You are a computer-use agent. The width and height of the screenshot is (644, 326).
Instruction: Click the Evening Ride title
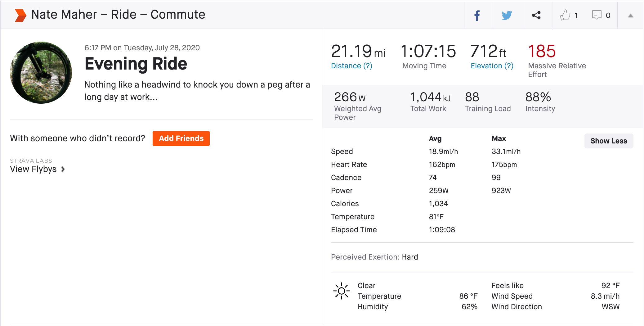click(136, 64)
